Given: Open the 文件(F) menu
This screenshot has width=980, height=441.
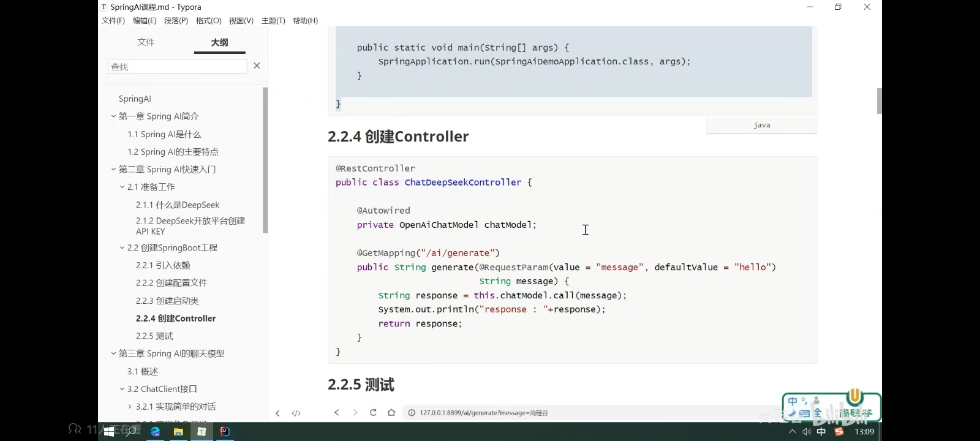Looking at the screenshot, I should [113, 21].
